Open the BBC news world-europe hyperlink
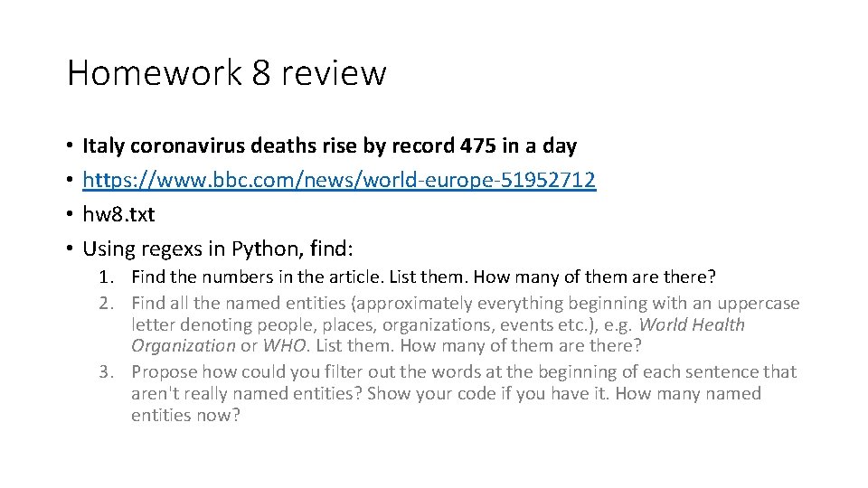This screenshot has height=488, width=868. click(x=339, y=180)
